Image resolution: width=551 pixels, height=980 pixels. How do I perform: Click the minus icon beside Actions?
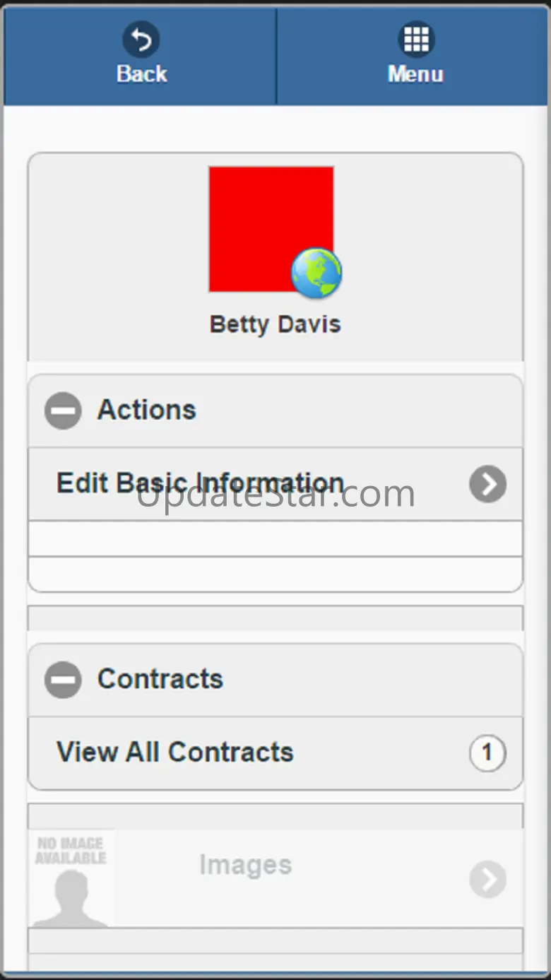(x=63, y=411)
